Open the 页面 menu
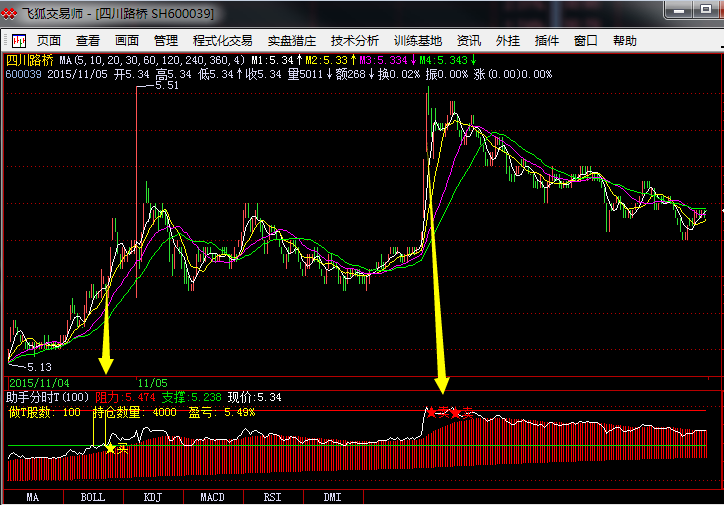 [50, 41]
